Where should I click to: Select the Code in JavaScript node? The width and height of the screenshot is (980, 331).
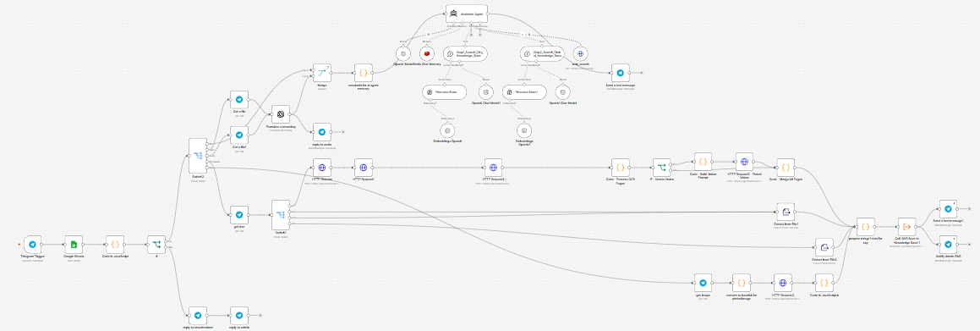click(115, 245)
